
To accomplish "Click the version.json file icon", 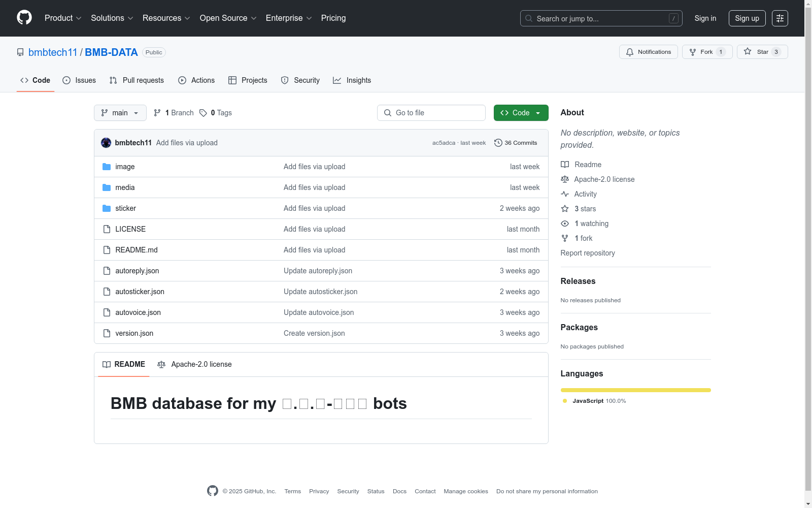I will coord(107,333).
